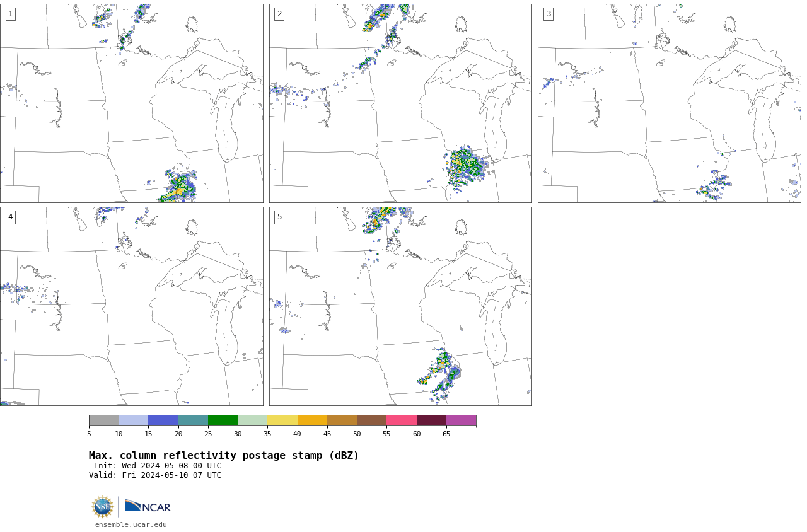Viewport: 807px width, 532px height.
Task: Click the NCAR logo
Action: tap(148, 506)
